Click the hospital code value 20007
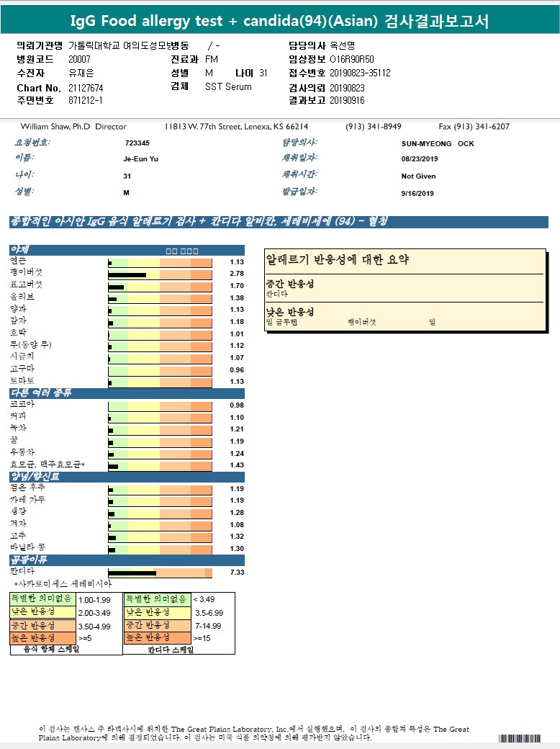The image size is (560, 749). 79,59
